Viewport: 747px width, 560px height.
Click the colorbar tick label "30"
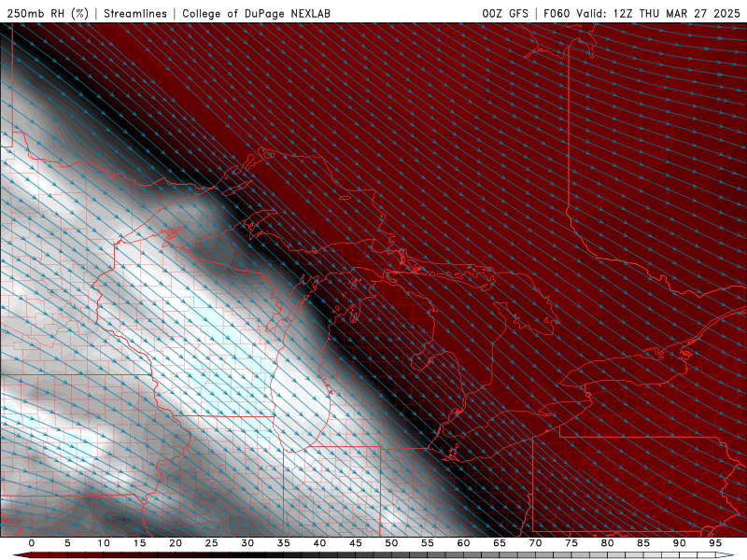tap(247, 543)
